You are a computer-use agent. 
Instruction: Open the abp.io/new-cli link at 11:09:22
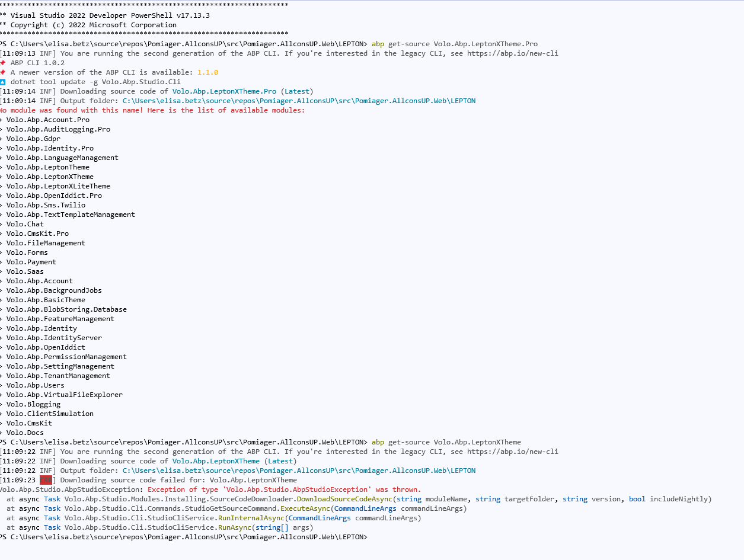click(512, 452)
